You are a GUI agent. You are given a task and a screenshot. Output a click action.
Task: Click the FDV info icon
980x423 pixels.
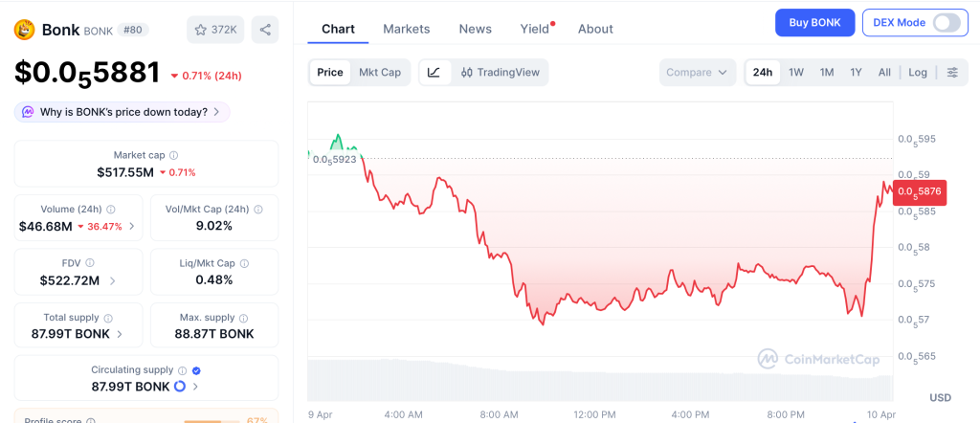click(90, 263)
